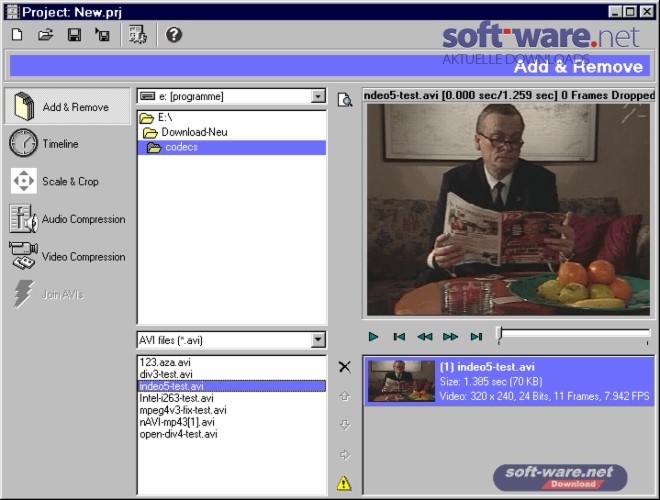Click the file preview magnifier icon
The image size is (660, 500).
click(345, 100)
